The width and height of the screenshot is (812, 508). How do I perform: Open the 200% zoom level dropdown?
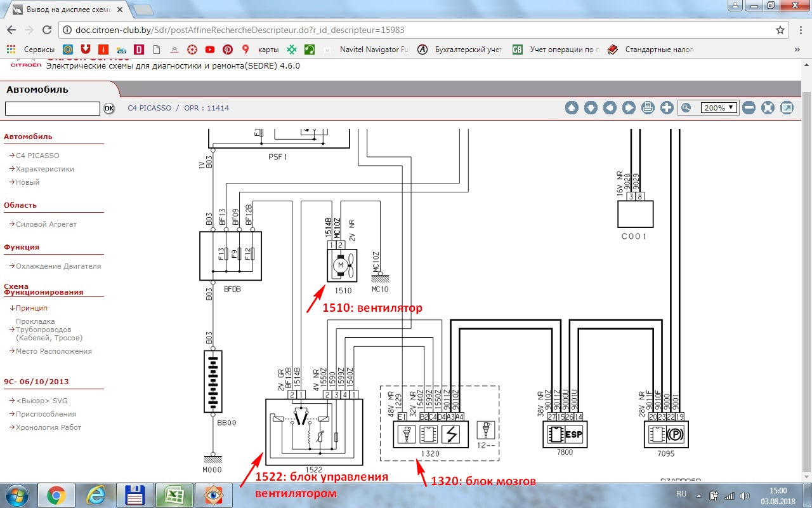pos(719,108)
